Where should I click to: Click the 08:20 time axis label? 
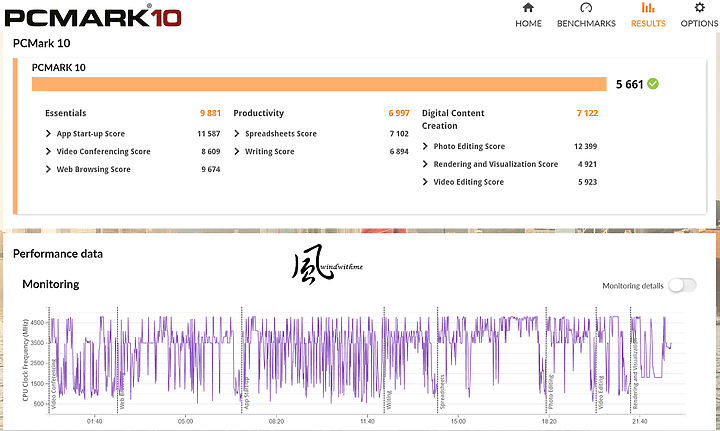click(276, 421)
